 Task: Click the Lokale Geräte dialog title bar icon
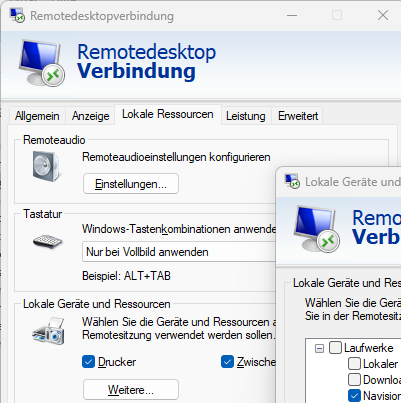[x=292, y=181]
